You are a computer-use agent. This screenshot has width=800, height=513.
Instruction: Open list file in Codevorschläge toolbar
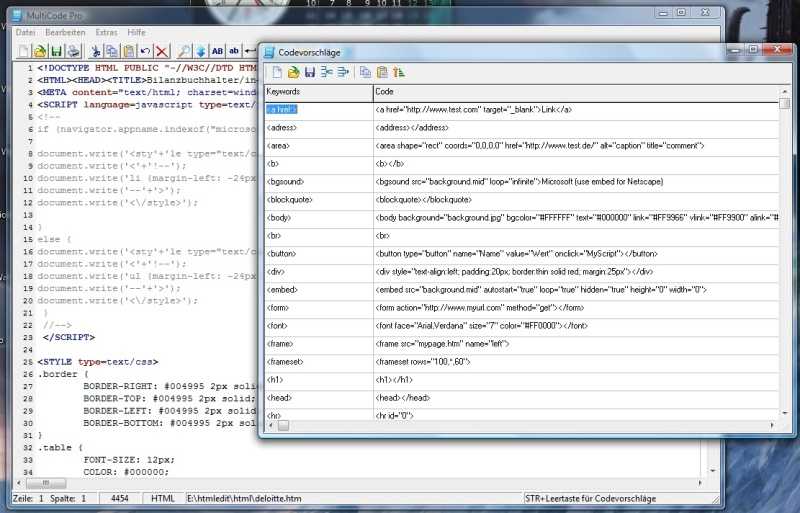coord(293,72)
